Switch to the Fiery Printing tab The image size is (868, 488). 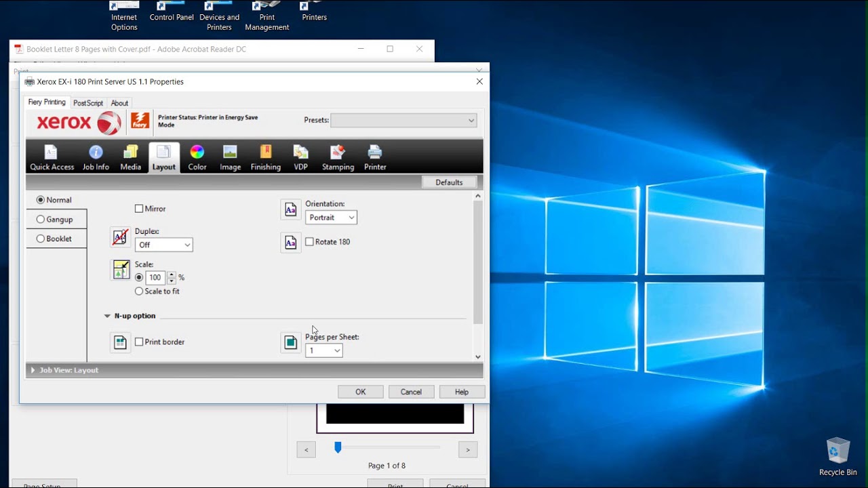coord(47,102)
